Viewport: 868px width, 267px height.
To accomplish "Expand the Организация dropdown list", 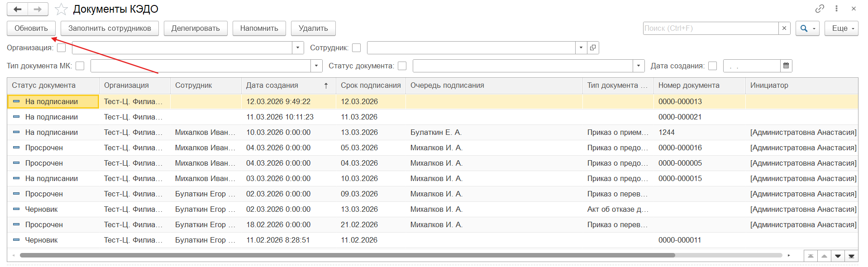I will 298,48.
